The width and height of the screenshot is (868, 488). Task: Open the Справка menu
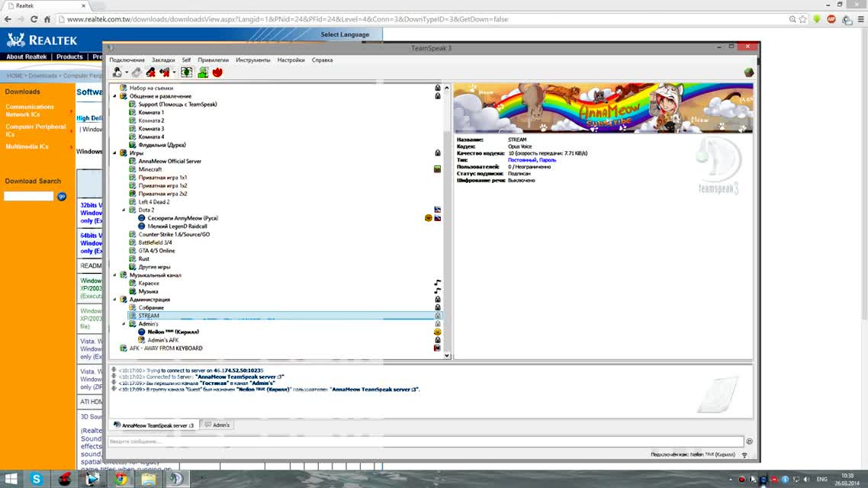click(x=322, y=59)
